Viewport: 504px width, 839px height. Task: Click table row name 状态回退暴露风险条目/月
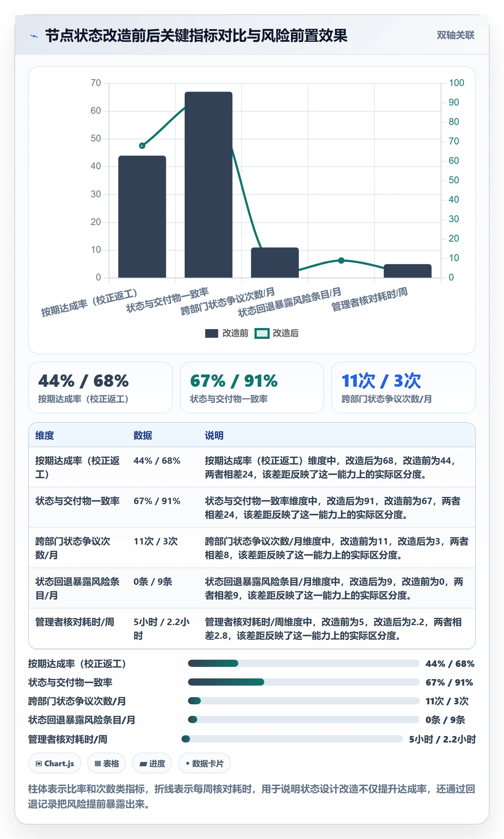coord(77,588)
